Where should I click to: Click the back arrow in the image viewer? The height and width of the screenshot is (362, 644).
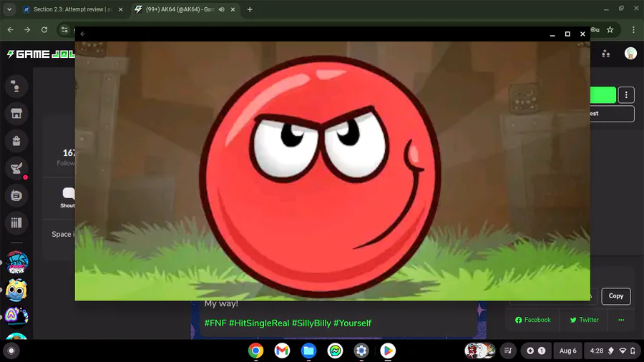pyautogui.click(x=83, y=34)
